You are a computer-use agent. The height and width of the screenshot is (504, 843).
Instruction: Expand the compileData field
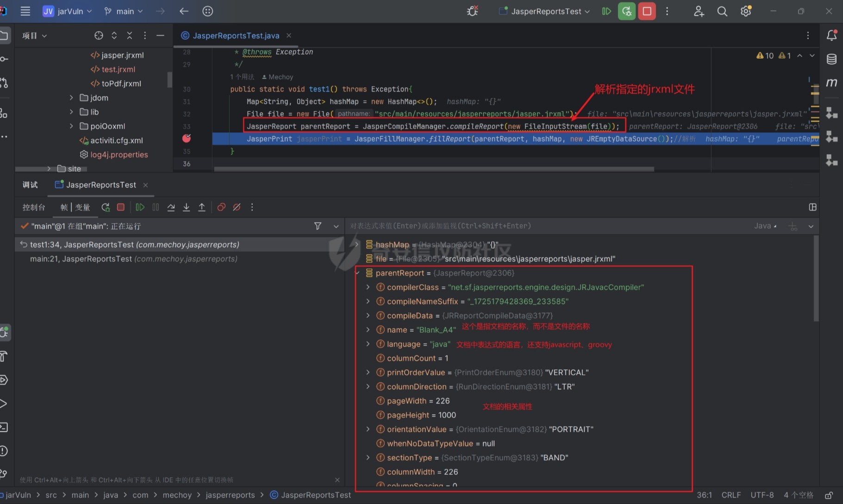click(368, 316)
